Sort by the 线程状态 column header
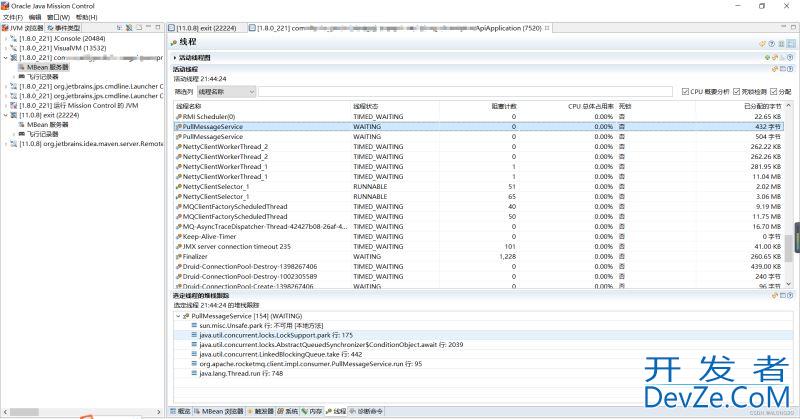This screenshot has height=419, width=800. tap(394, 106)
